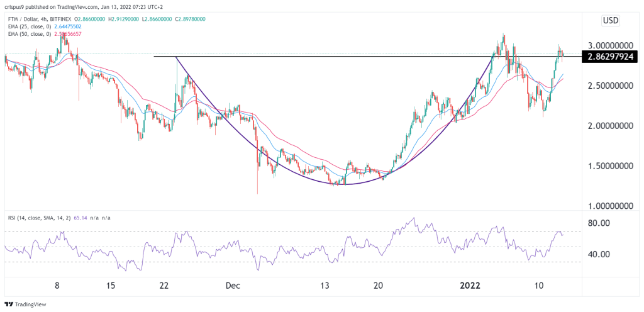Click the 10 date label on time axis
The width and height of the screenshot is (644, 312).
pyautogui.click(x=539, y=286)
